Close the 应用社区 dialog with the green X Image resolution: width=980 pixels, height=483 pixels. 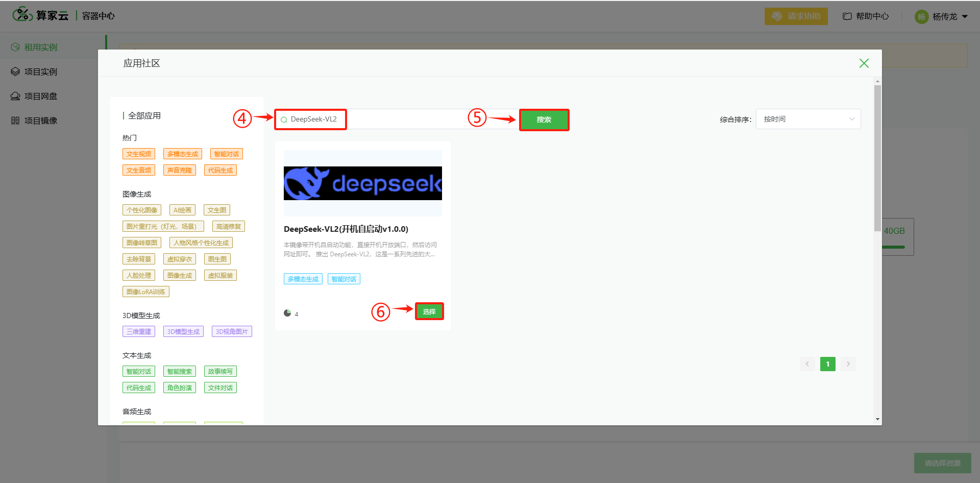click(864, 63)
